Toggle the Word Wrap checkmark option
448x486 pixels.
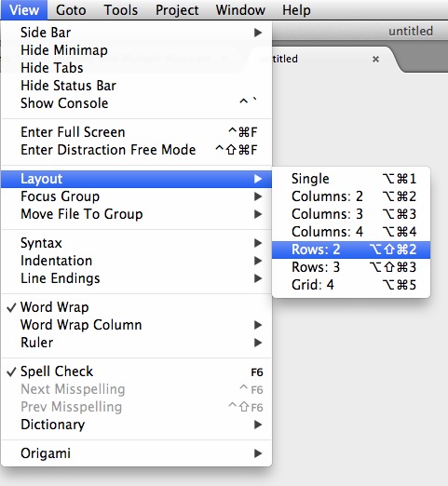[x=136, y=307]
